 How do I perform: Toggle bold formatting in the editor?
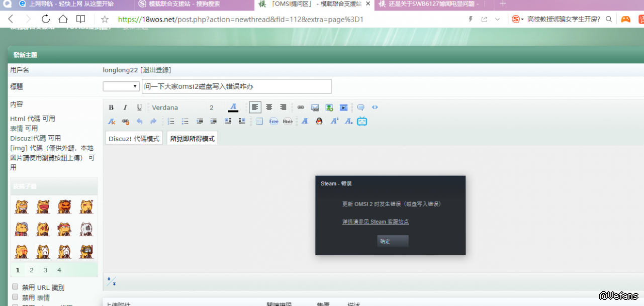click(x=111, y=108)
